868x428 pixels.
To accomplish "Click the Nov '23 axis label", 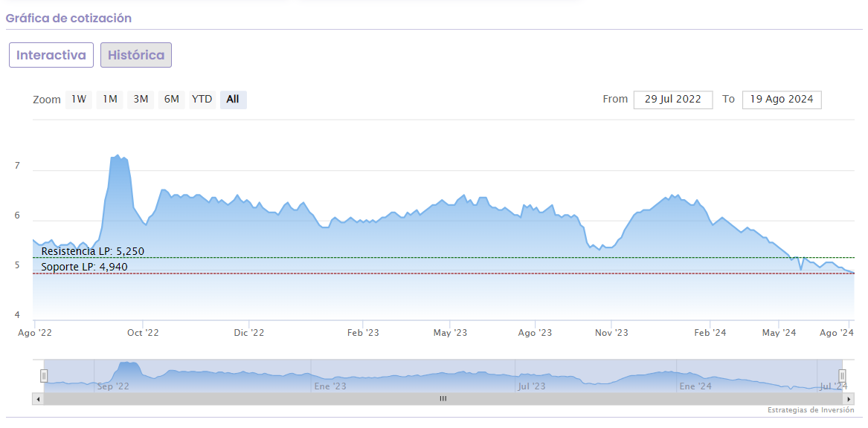I will pos(611,333).
